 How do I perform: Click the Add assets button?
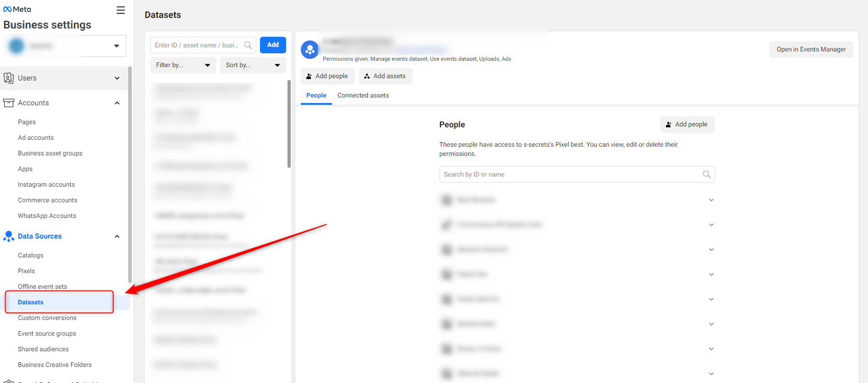coord(385,76)
